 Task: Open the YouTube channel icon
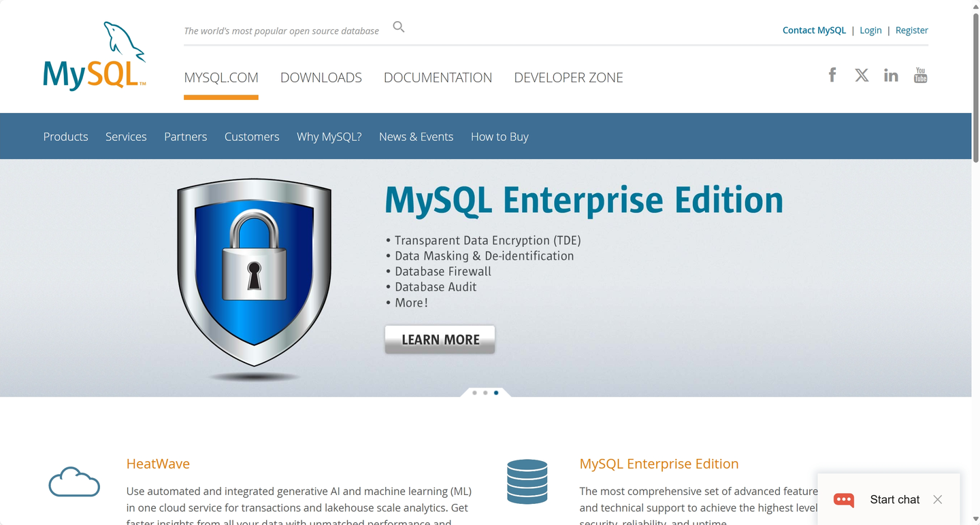pos(920,75)
